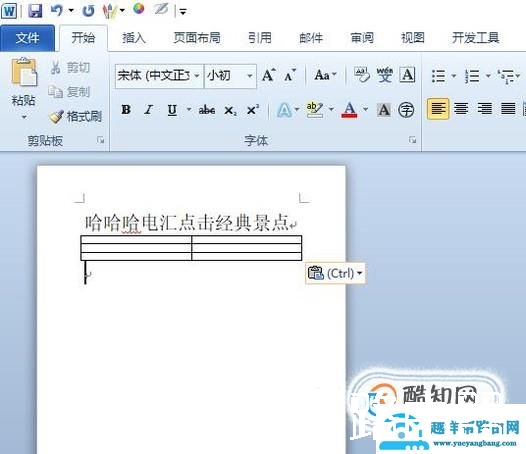This screenshot has width=526, height=454.
Task: Align text right
Action: click(x=485, y=109)
